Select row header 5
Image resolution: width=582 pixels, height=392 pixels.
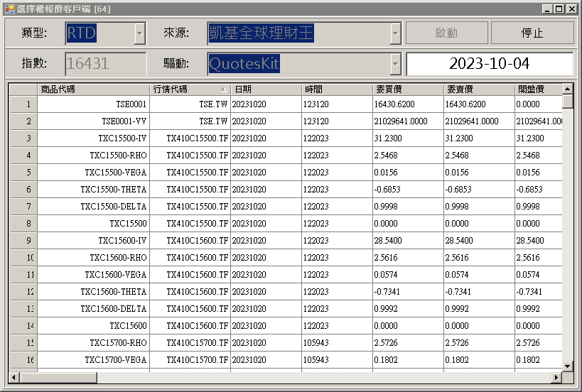[x=23, y=173]
